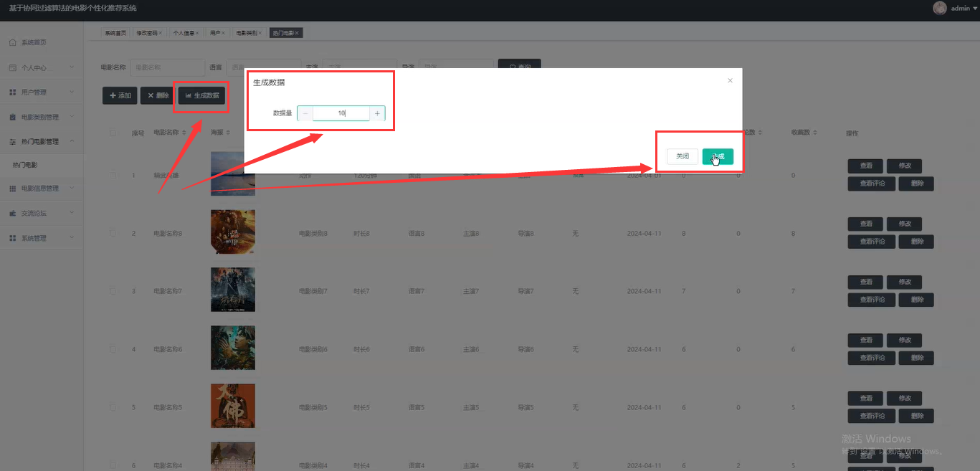Click 修改 for row 电影名称8
980x471 pixels.
[x=905, y=224]
